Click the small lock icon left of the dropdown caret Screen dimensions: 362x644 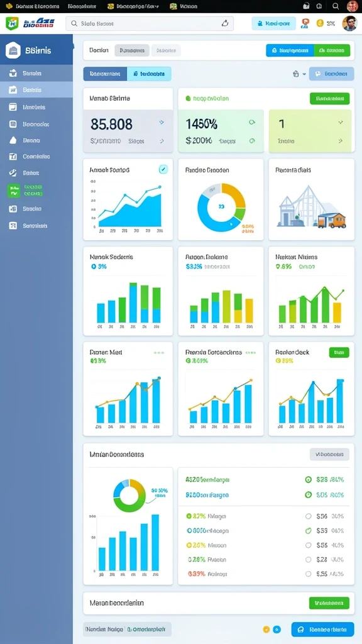click(x=295, y=74)
